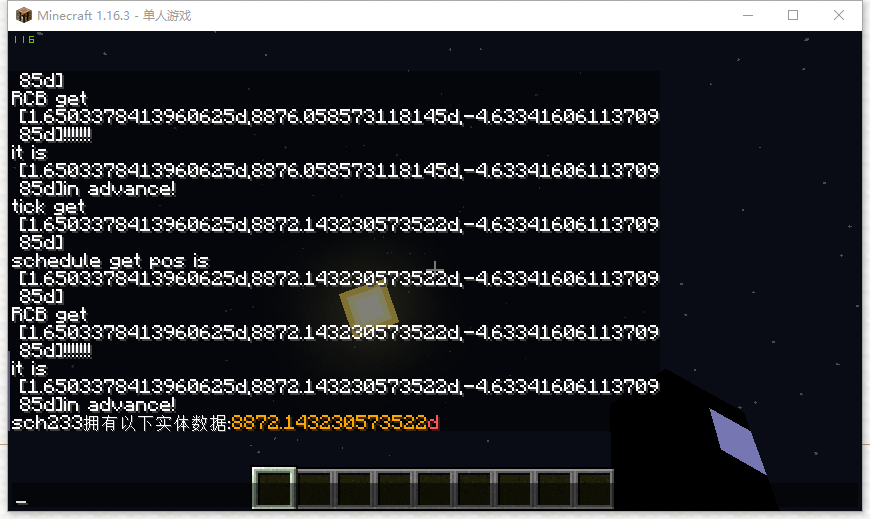Click the glowing sun in the sky

click(x=368, y=304)
